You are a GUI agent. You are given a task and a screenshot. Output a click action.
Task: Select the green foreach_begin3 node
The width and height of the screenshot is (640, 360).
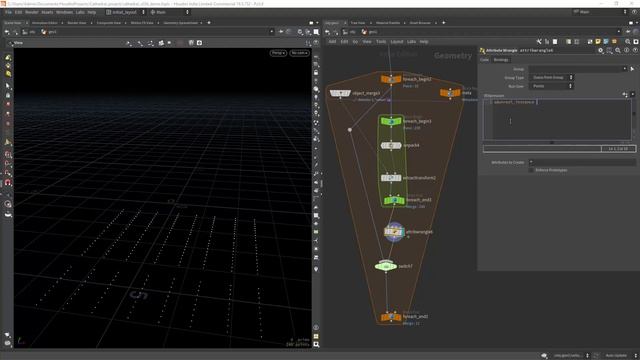(x=391, y=121)
